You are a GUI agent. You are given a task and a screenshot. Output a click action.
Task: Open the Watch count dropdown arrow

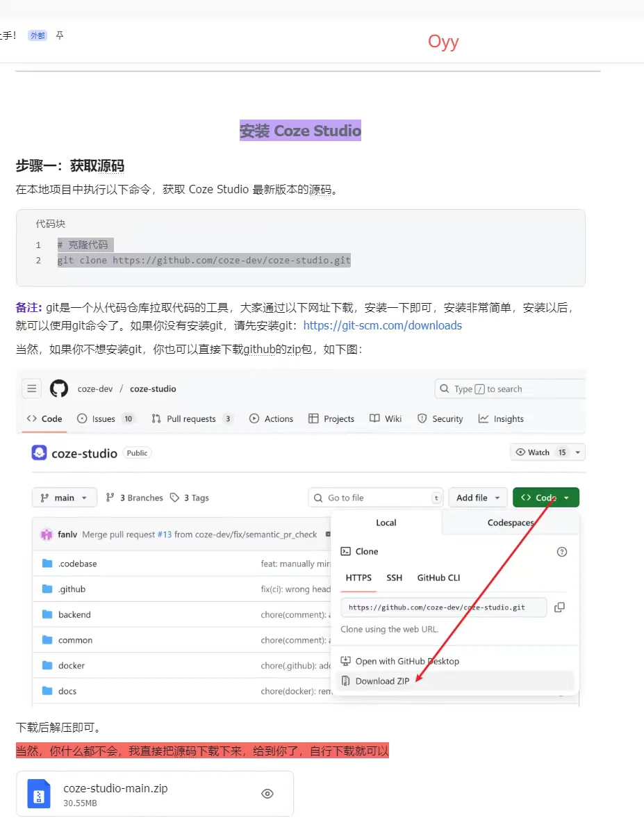577,452
